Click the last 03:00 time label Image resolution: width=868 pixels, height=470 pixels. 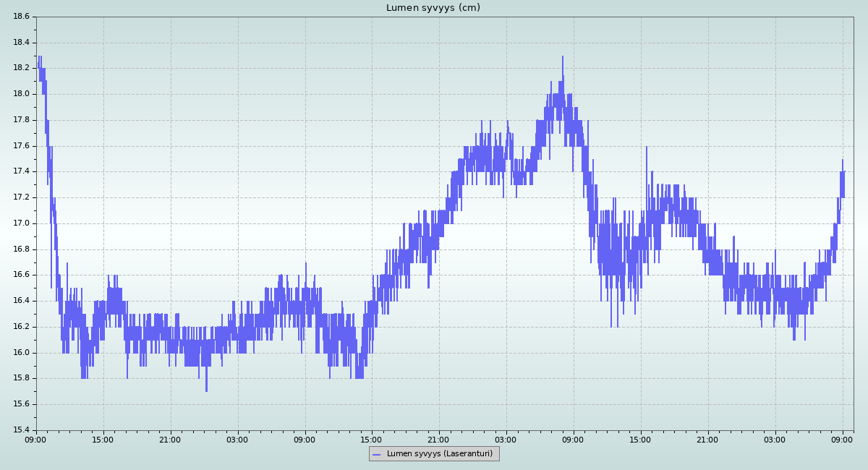pyautogui.click(x=775, y=440)
